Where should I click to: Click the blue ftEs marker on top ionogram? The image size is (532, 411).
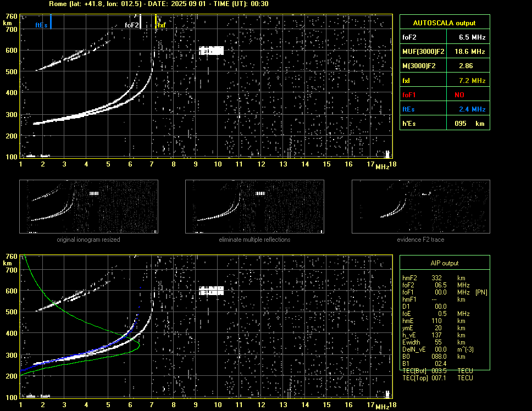coord(51,21)
